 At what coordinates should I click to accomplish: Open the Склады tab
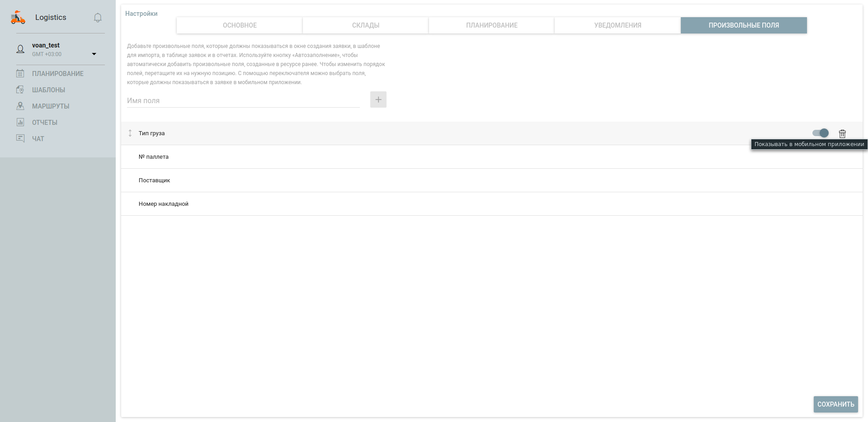coord(365,25)
